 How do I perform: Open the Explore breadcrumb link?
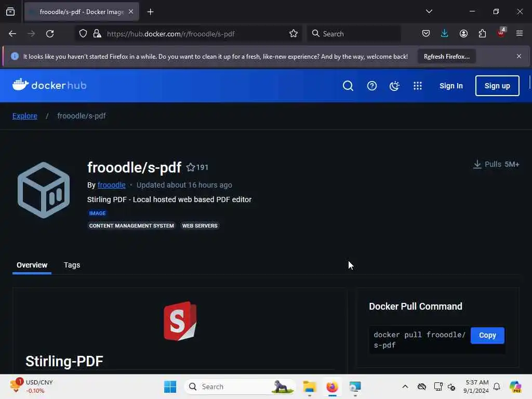[x=25, y=116]
